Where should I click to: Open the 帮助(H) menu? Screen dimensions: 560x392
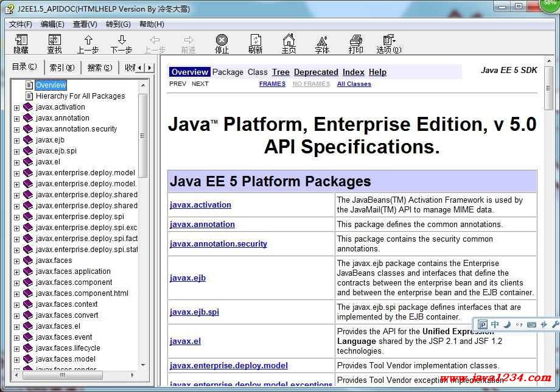tap(152, 24)
